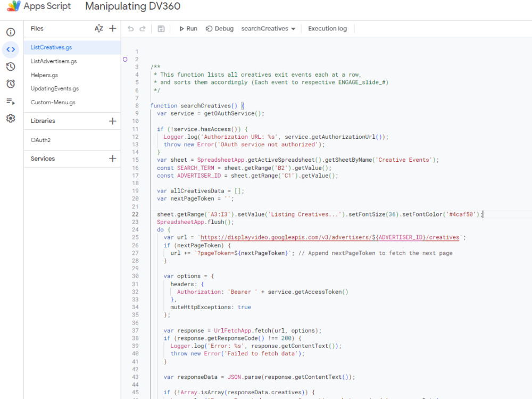
Task: Open the displayvideo.googleapis.com URL link
Action: click(330, 237)
